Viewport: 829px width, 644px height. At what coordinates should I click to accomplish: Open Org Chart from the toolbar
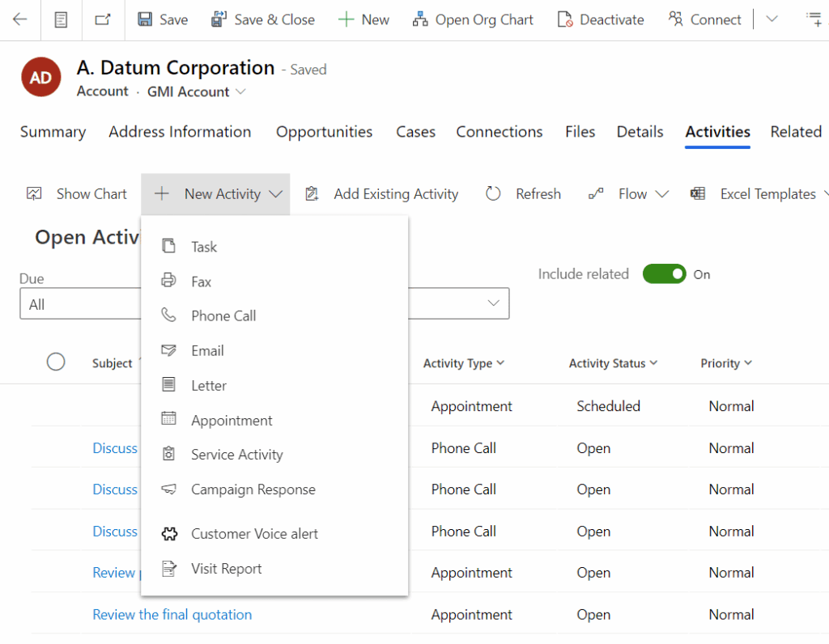[473, 19]
